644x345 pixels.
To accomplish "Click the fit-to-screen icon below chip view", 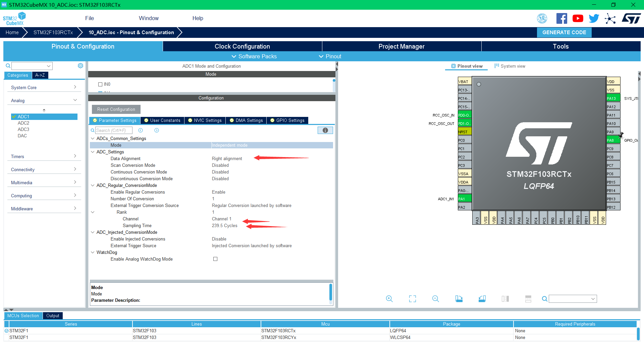I will (412, 299).
